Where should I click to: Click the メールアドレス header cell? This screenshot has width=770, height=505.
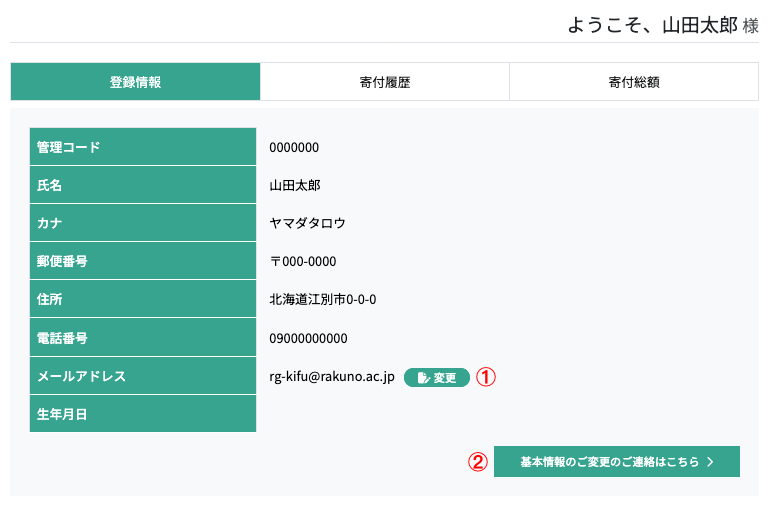pos(143,376)
